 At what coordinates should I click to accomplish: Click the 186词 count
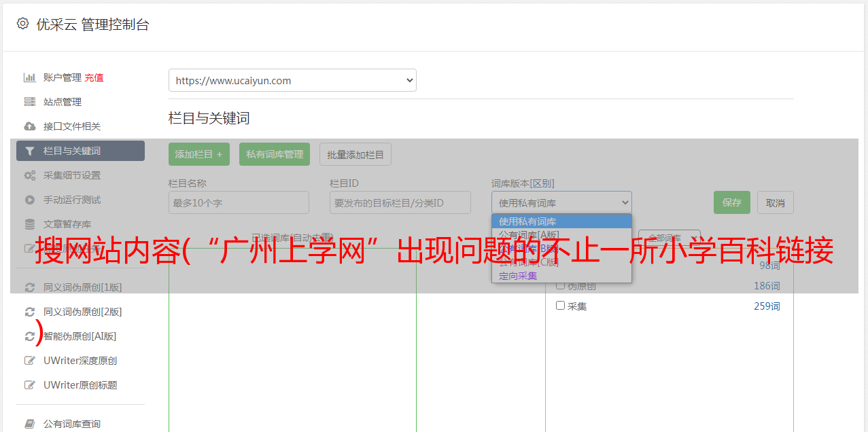click(767, 286)
